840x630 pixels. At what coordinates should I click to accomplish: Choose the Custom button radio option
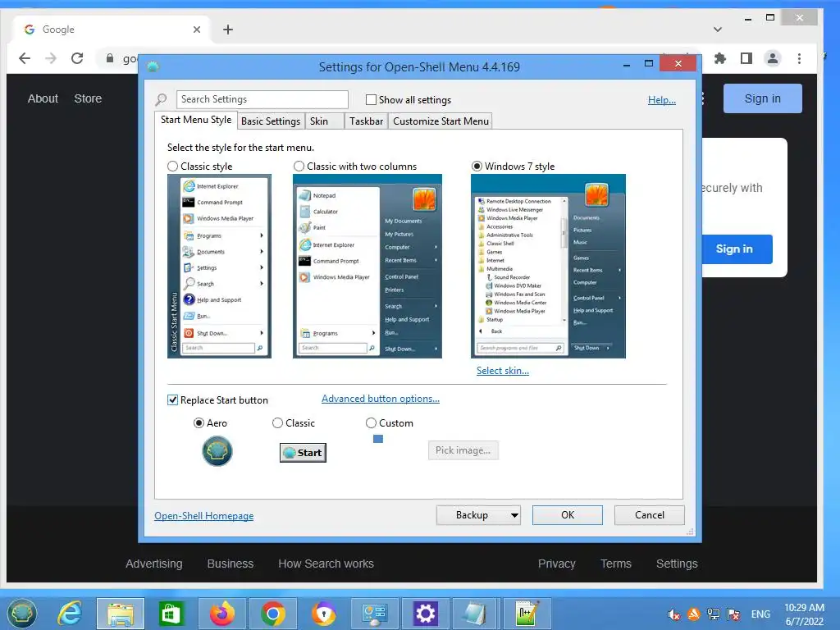tap(371, 423)
